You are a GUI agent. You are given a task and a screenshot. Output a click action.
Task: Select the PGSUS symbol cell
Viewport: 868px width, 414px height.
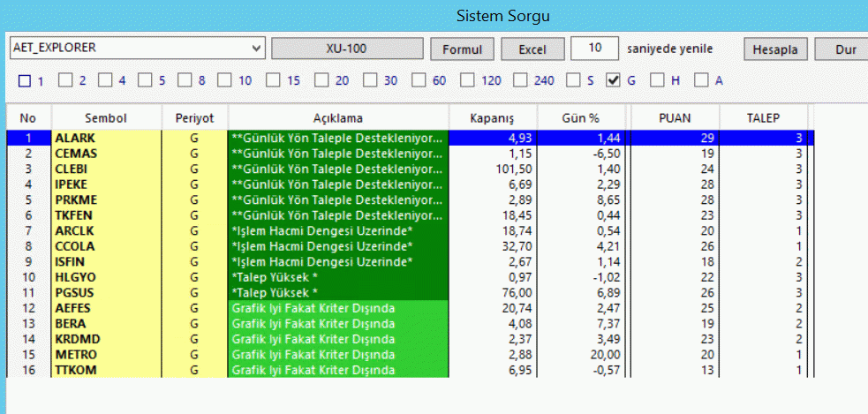click(106, 293)
